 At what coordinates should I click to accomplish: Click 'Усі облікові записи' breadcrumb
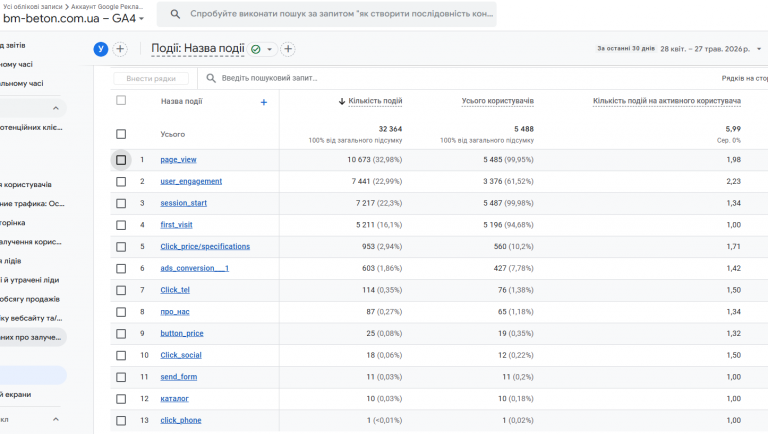point(32,7)
